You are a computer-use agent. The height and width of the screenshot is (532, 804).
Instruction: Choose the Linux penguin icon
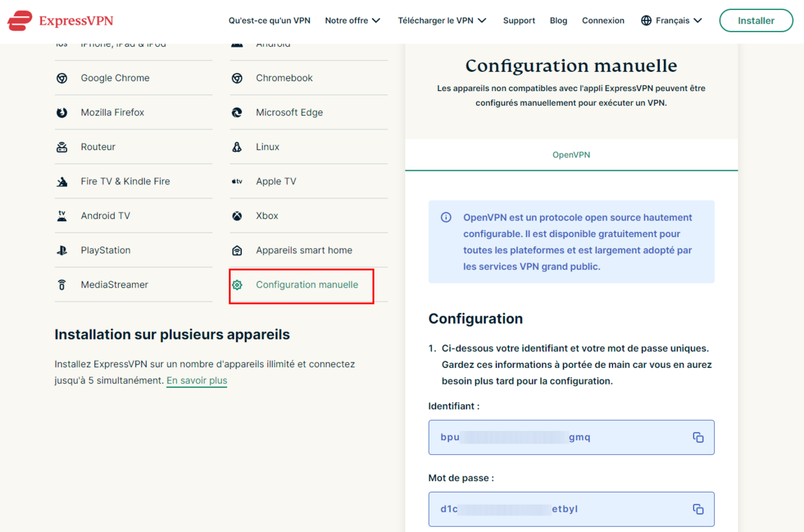tap(237, 147)
